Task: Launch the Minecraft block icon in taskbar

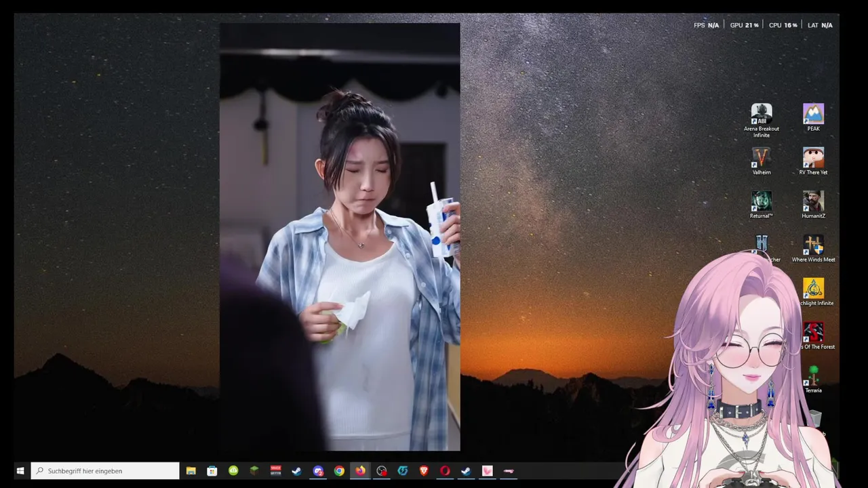Action: [x=254, y=471]
